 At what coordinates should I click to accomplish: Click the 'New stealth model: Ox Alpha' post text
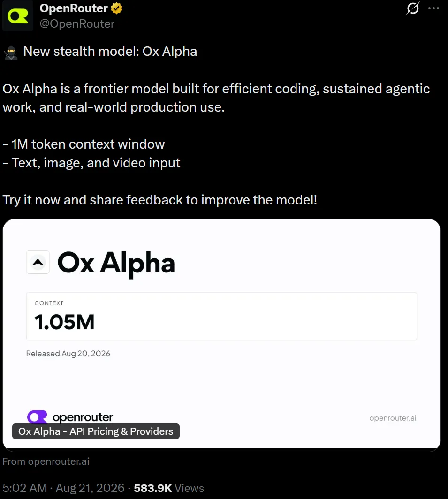[x=110, y=52]
